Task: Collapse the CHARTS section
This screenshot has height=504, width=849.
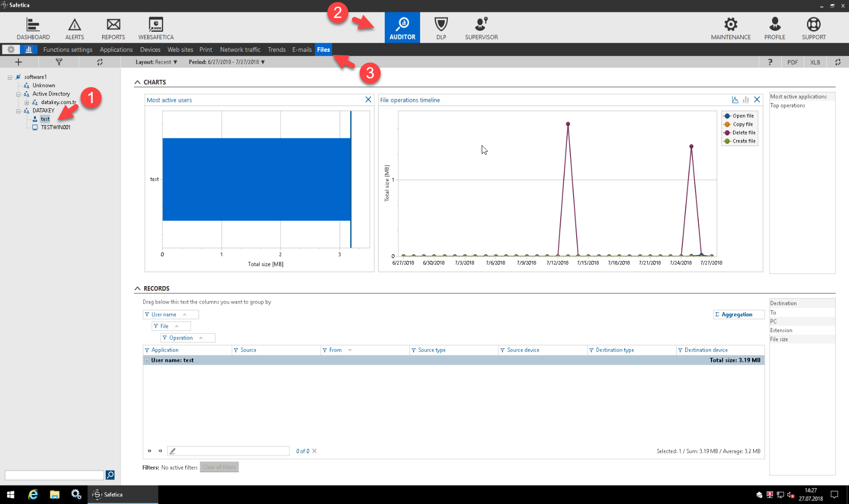Action: point(137,82)
